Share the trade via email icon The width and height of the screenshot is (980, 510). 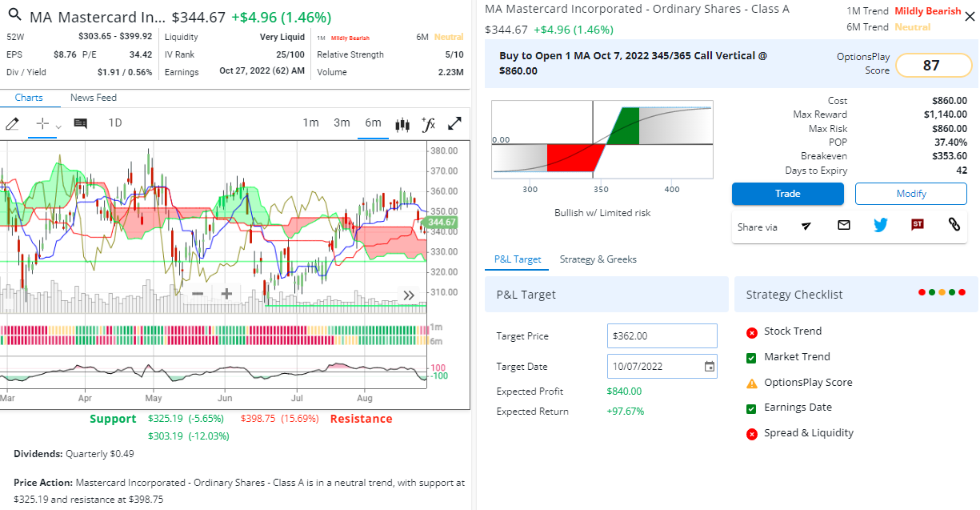[843, 225]
